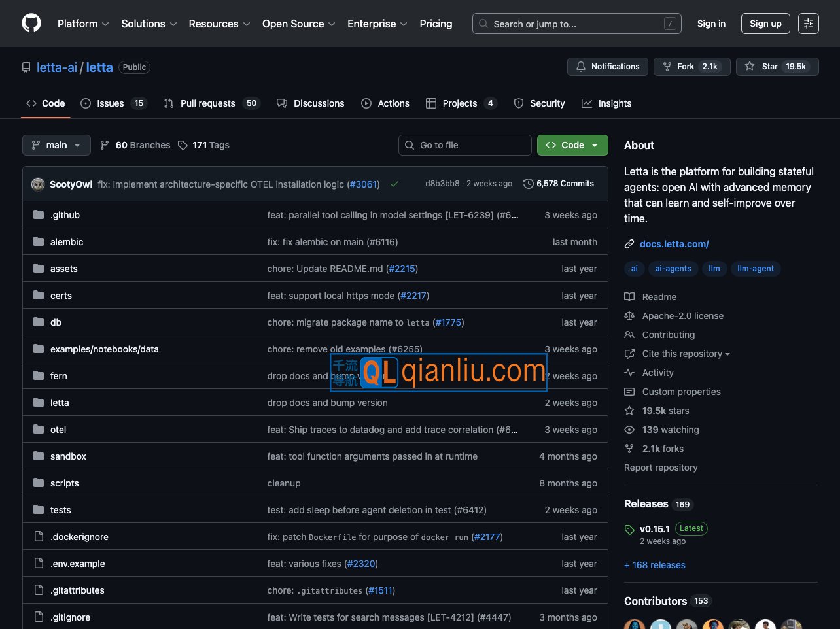Click SootyOwl's avatar image

coord(38,184)
